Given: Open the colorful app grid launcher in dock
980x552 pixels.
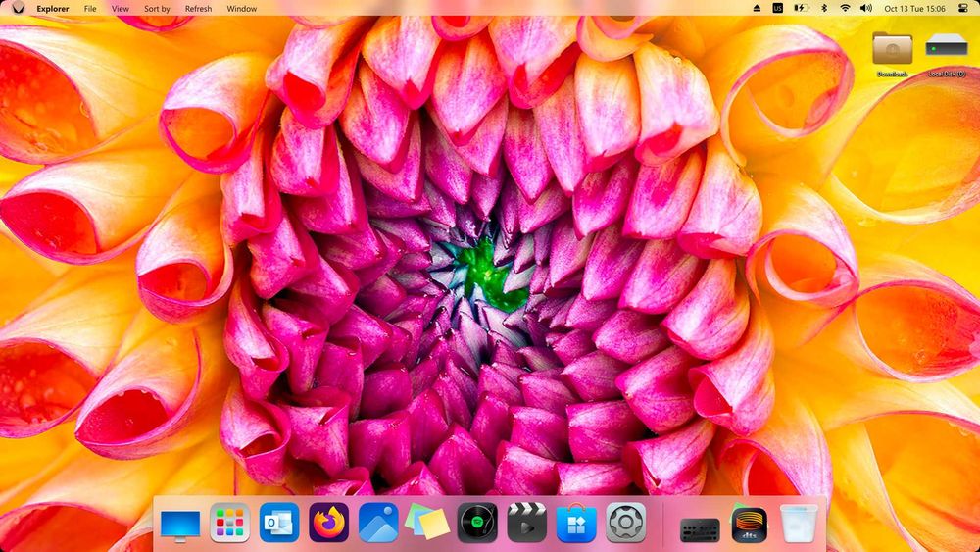Looking at the screenshot, I should coord(230,523).
